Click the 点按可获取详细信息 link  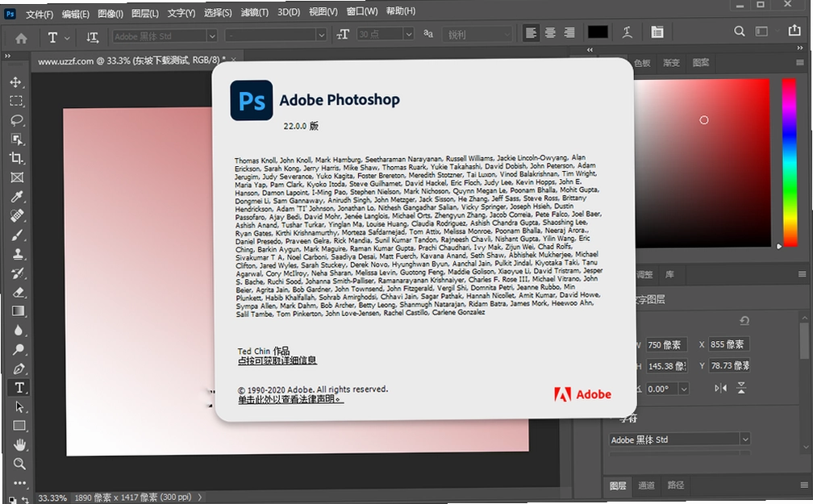point(277,360)
